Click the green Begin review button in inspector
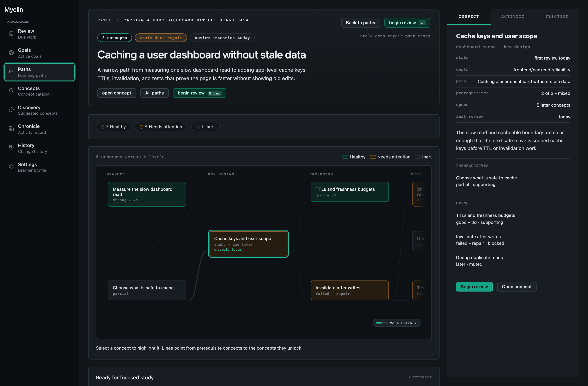 click(474, 287)
